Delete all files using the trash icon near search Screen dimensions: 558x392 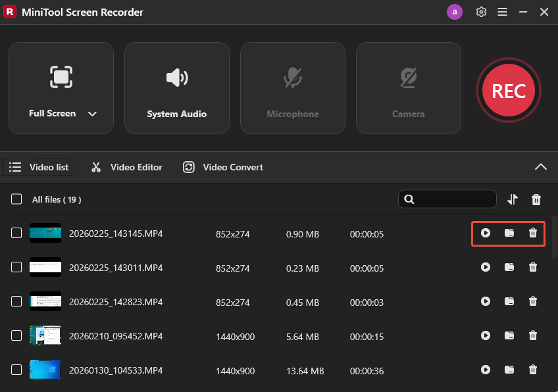coord(536,199)
